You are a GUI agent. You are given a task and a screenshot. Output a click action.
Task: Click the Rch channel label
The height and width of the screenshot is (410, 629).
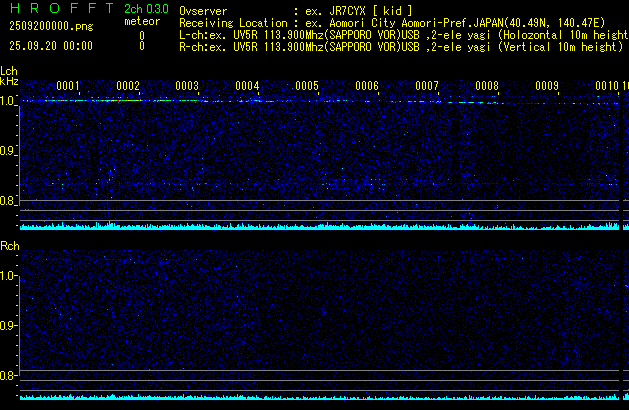9,246
